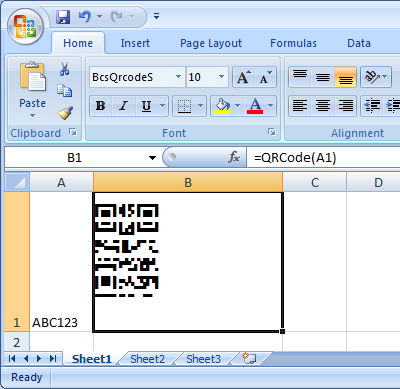Toggle Italic formatting
Screen dimensions: 400x389
[x=123, y=106]
